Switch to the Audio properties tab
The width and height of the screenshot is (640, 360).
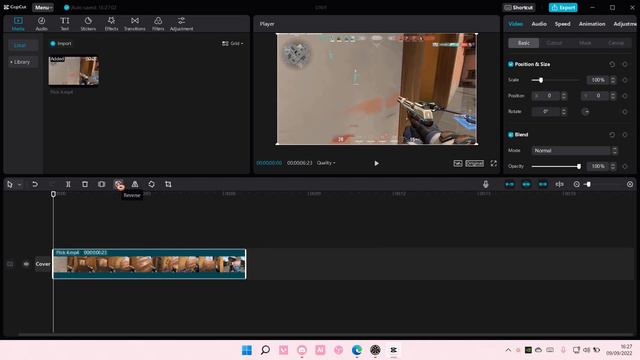539,24
